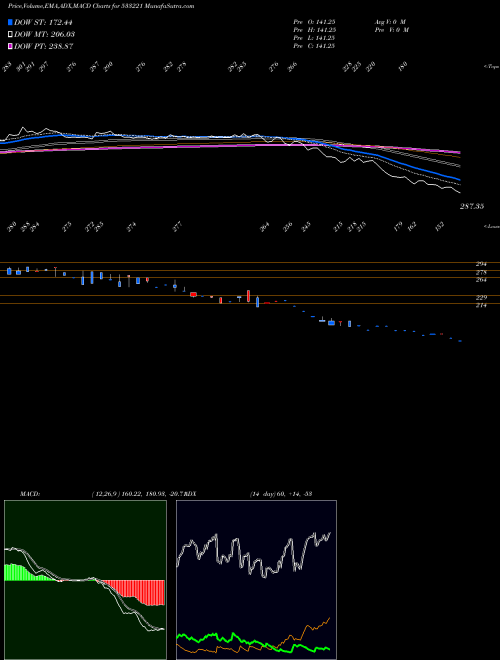Click the white DOW MT legend swatch
This screenshot has width=500, height=660.
coord(11,34)
